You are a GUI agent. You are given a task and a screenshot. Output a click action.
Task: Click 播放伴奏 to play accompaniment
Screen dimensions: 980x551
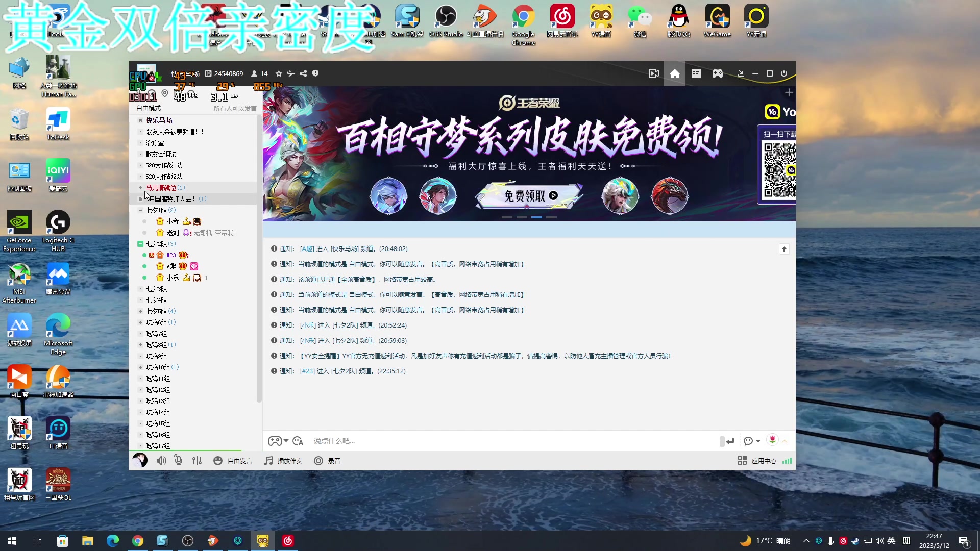click(x=283, y=461)
